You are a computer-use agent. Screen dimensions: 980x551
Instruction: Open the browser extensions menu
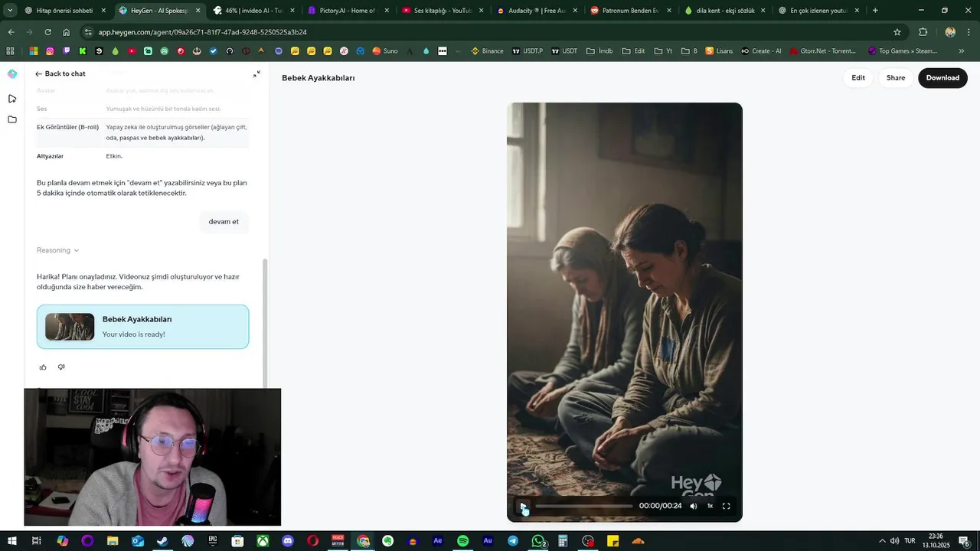tap(923, 32)
